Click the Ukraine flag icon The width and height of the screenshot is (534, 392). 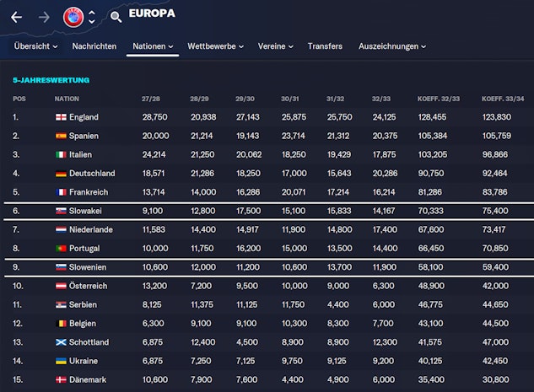coord(61,361)
